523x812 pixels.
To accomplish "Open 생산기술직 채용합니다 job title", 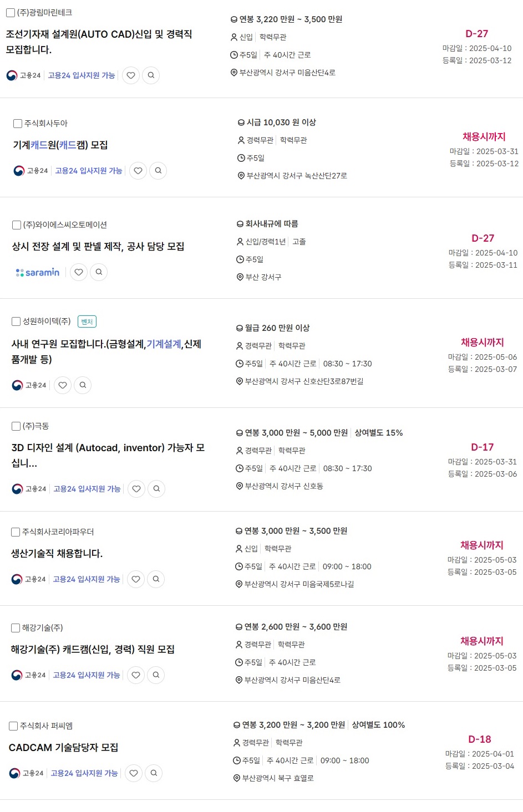I will (57, 554).
